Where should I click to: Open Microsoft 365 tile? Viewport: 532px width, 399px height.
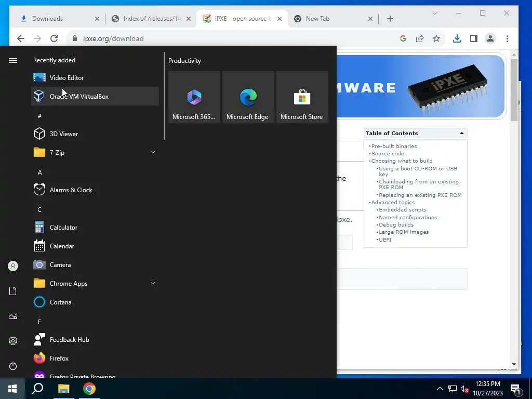[x=194, y=97]
